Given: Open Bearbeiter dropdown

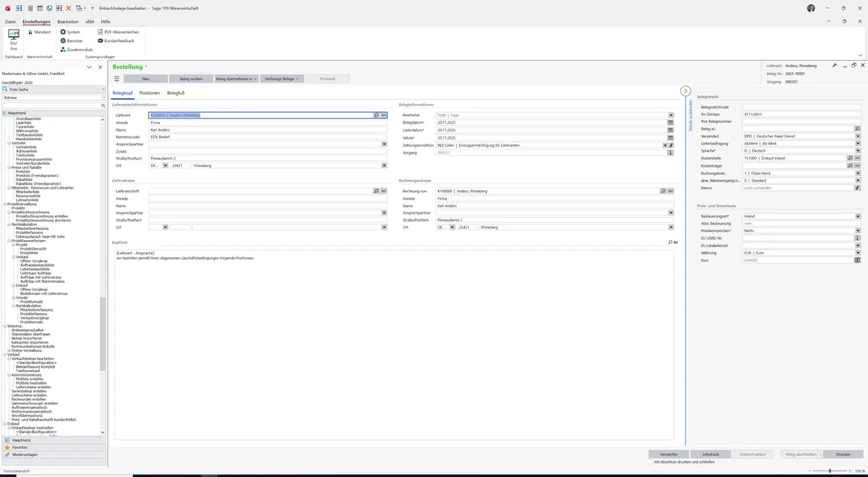Looking at the screenshot, I should click(671, 115).
